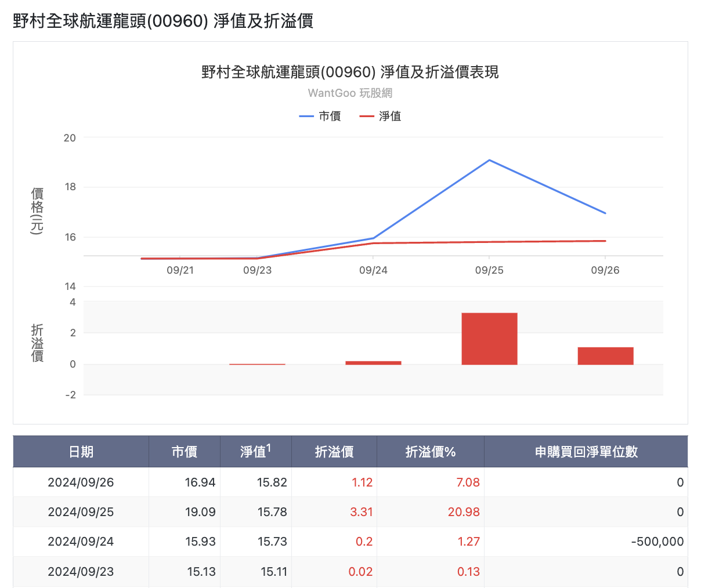Image resolution: width=701 pixels, height=588 pixels.
Task: Select the 2024/09/24 date cell
Action: click(x=81, y=542)
